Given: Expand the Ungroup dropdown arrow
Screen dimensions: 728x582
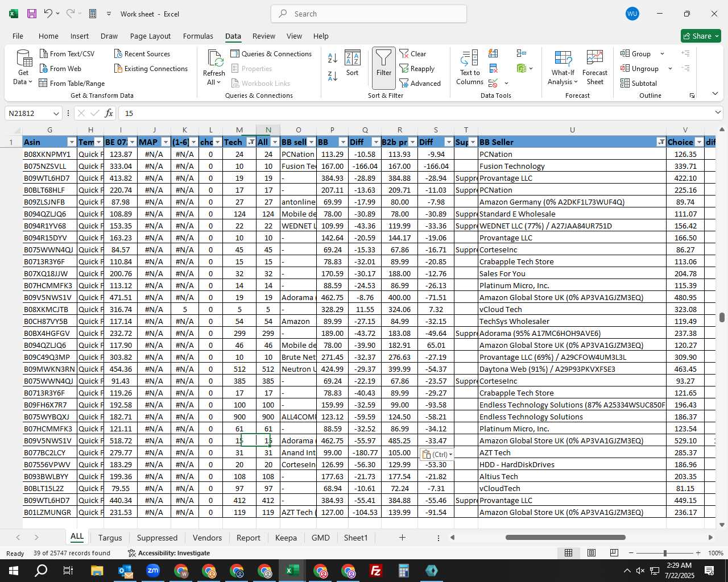Looking at the screenshot, I should 670,68.
